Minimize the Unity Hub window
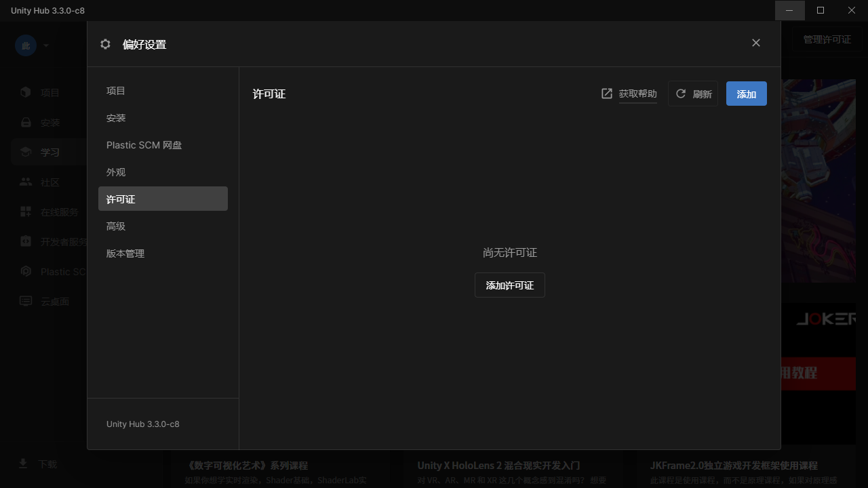868x488 pixels. 789,10
